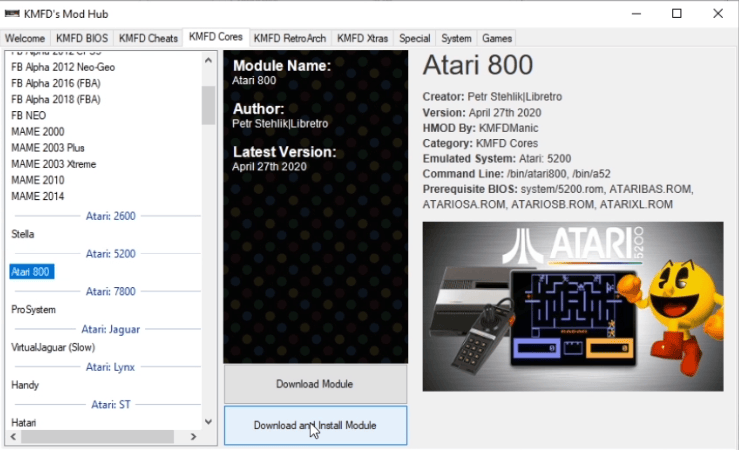Click the Atari 5200 Pac-Man preview image
The image size is (739, 450).
[573, 306]
